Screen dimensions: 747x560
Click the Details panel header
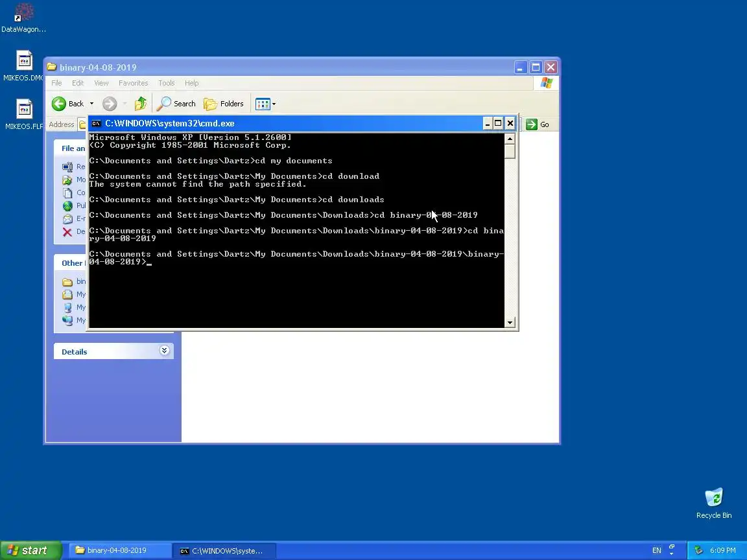click(x=113, y=351)
